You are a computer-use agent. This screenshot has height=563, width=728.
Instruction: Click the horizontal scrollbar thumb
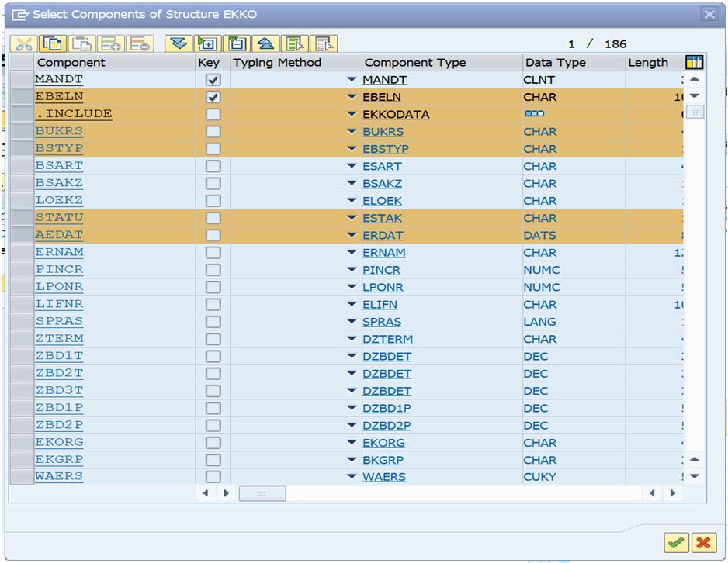coord(262,493)
